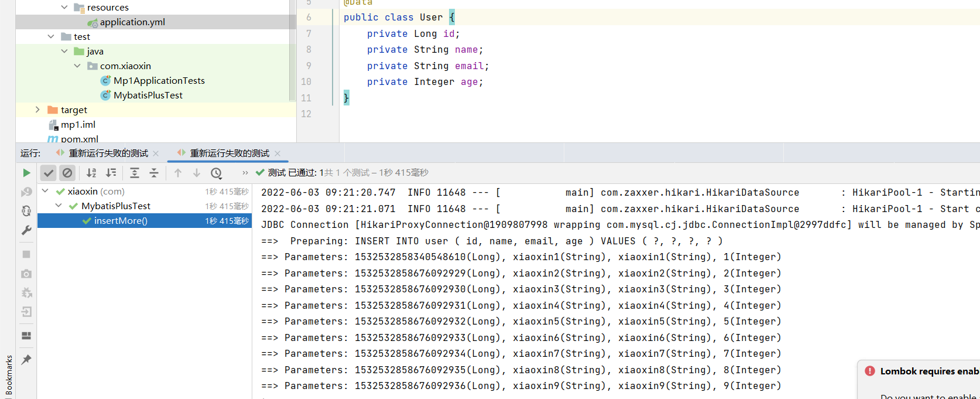The image size is (980, 399).
Task: Toggle Show Ignored tests filter
Action: pyautogui.click(x=67, y=173)
